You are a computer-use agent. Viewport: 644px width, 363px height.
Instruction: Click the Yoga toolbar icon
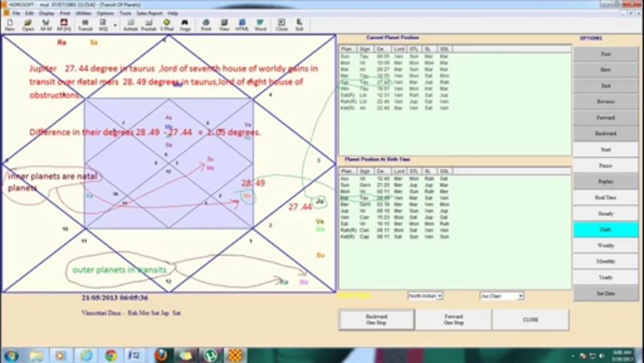pos(185,25)
